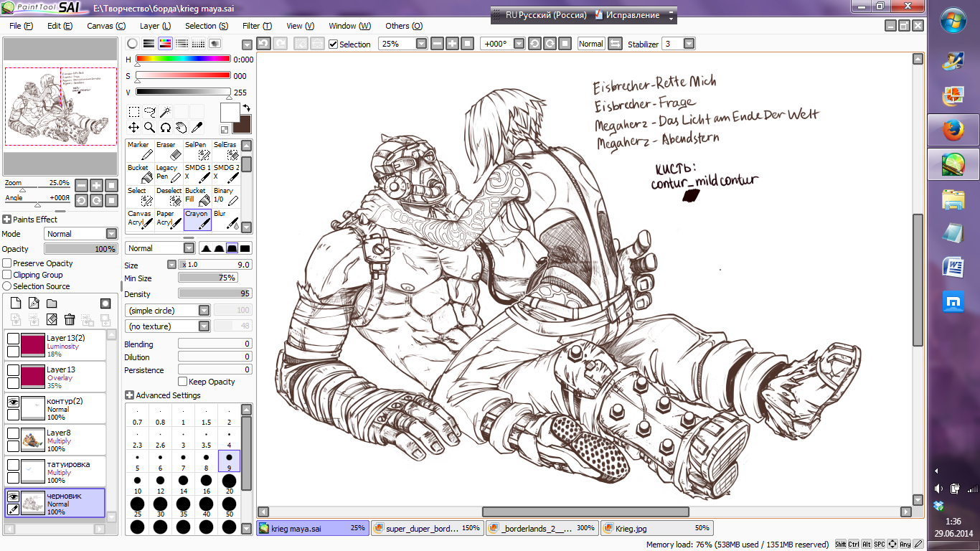Choose the rectangular selection tool
Screen dimensions: 980x551
tap(134, 111)
